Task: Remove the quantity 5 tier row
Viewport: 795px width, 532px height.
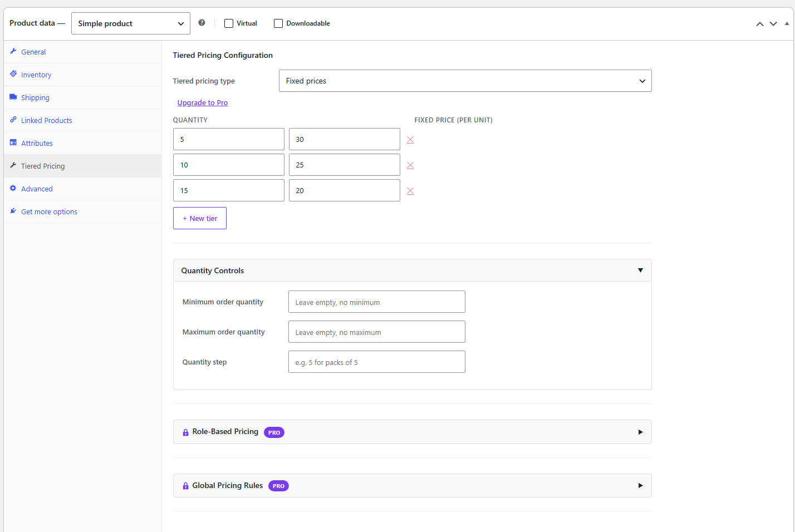Action: [410, 140]
